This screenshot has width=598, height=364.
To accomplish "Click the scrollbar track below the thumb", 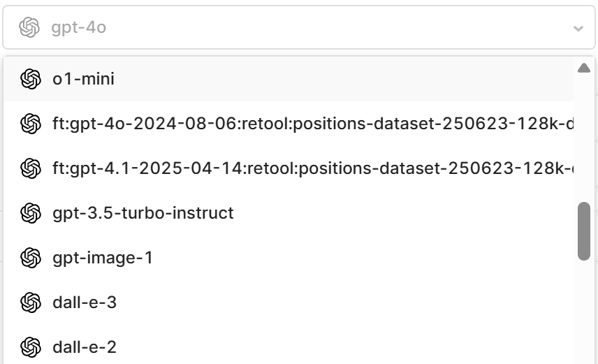I will 584,307.
